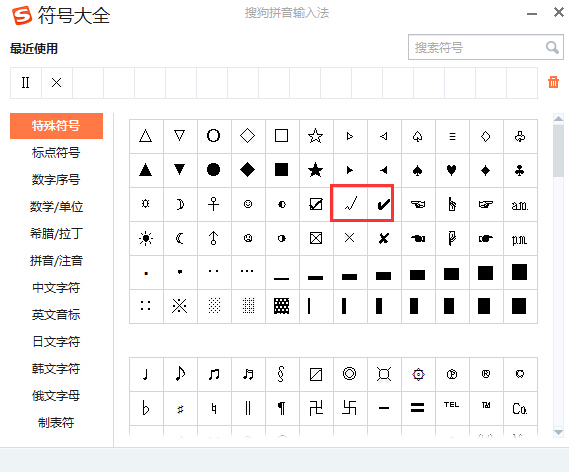Screen dimensions: 569x472
Task: Open the 希腊/拉丁 category
Action: 56,234
